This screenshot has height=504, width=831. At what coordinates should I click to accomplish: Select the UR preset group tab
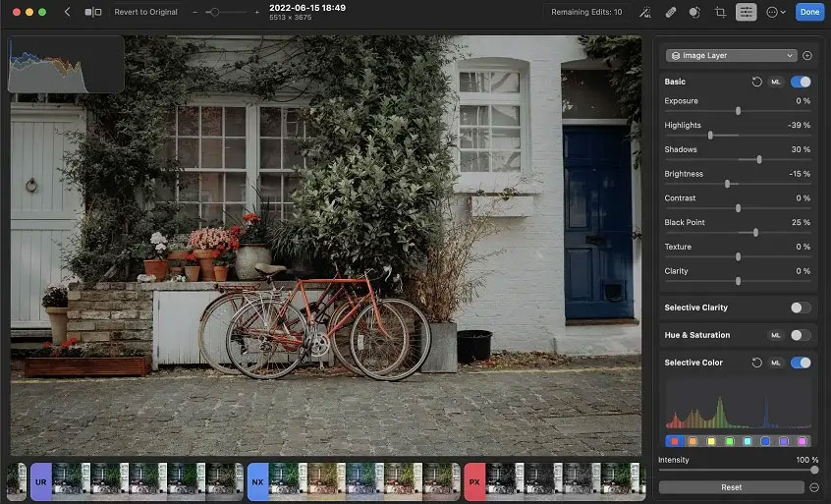pyautogui.click(x=40, y=482)
